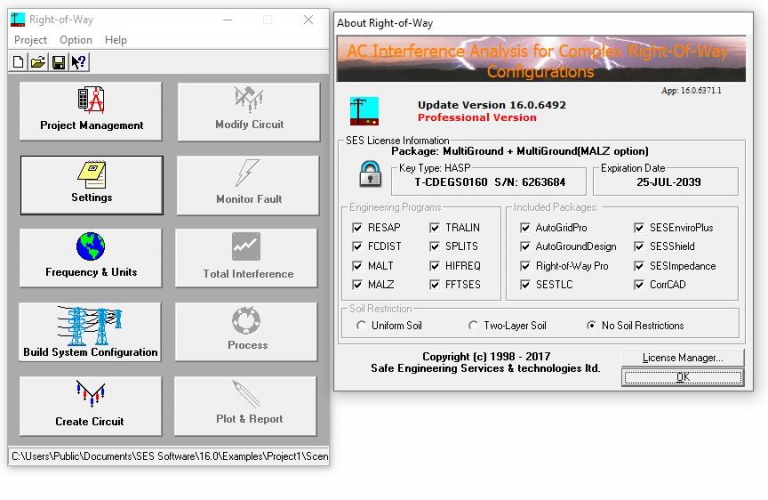Click the New project toolbar icon
Viewport: 768px width, 500px height.
[18, 62]
